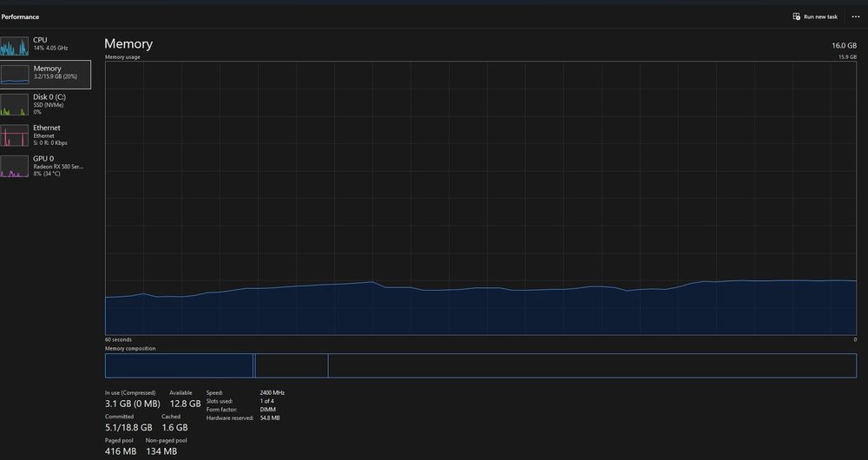The width and height of the screenshot is (868, 460).
Task: Open the CPU performance graph thumbnail
Action: (x=14, y=46)
